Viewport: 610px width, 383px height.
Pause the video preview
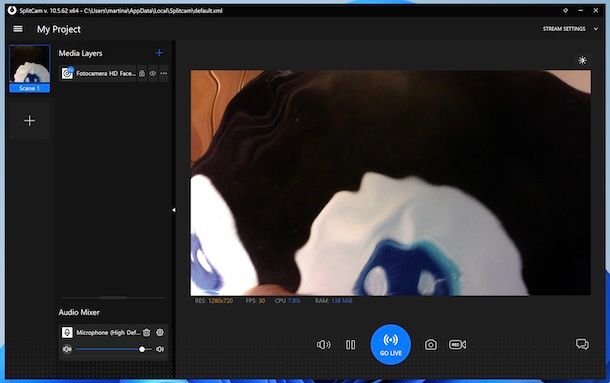pyautogui.click(x=351, y=344)
